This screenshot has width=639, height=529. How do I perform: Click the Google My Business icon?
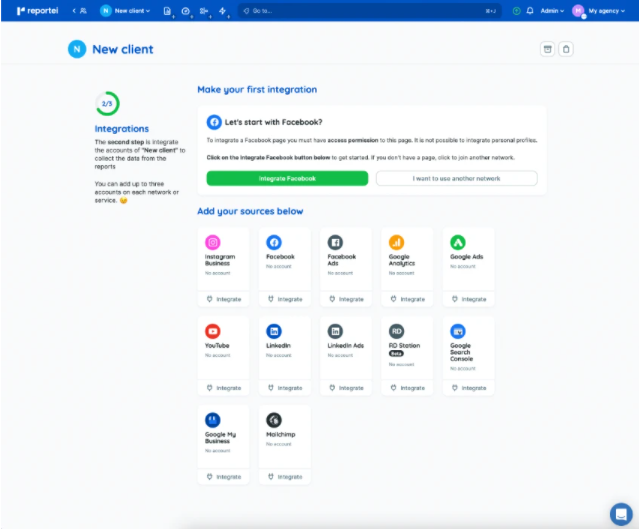(213, 420)
